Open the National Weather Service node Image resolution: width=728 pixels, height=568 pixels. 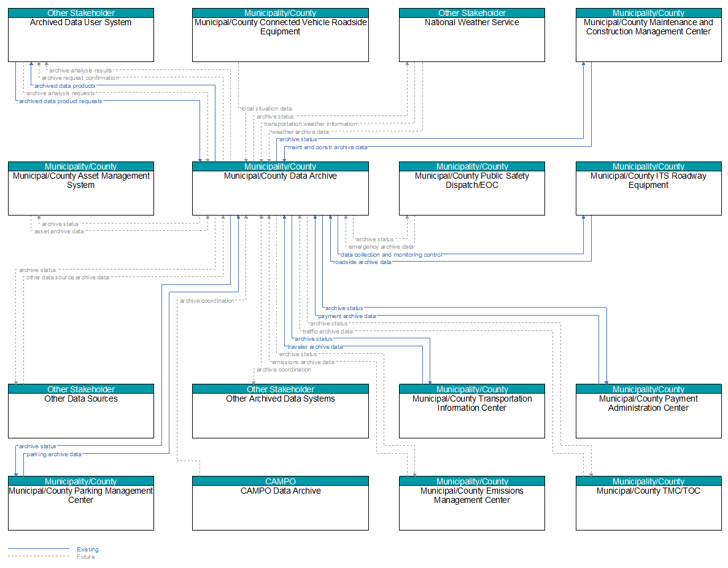[471, 35]
